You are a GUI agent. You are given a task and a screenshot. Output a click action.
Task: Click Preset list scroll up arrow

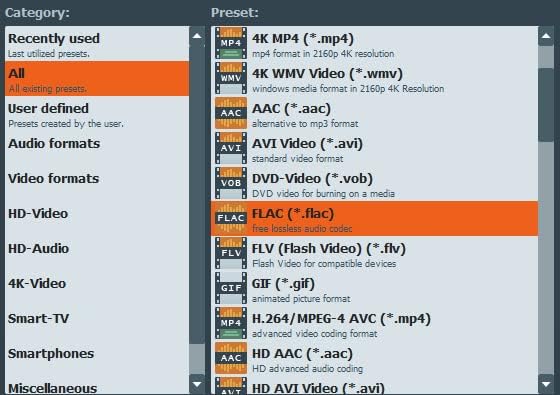546,36
